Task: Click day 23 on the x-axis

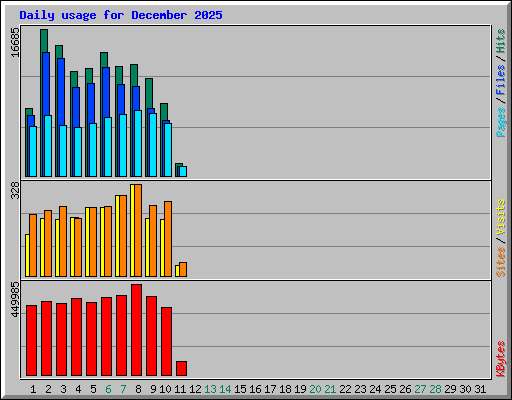Action: (360, 389)
